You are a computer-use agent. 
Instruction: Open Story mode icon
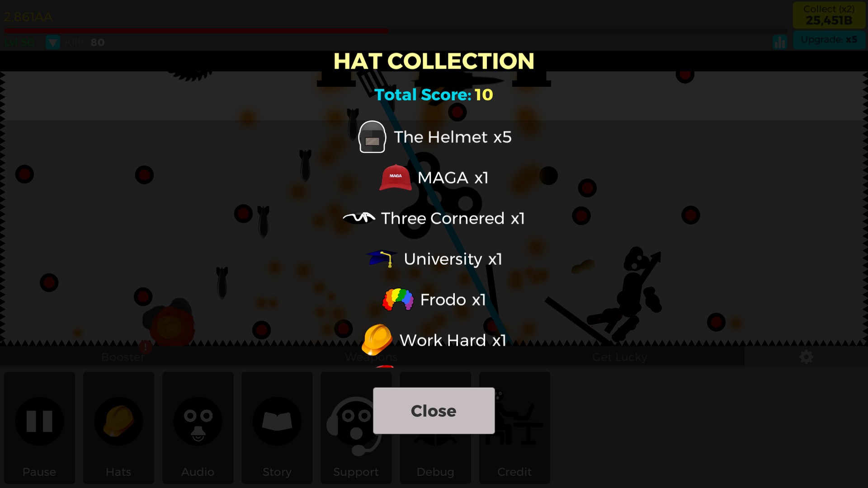(x=276, y=421)
